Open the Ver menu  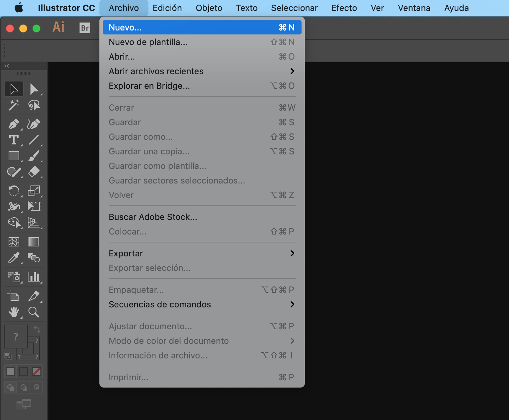(x=377, y=8)
